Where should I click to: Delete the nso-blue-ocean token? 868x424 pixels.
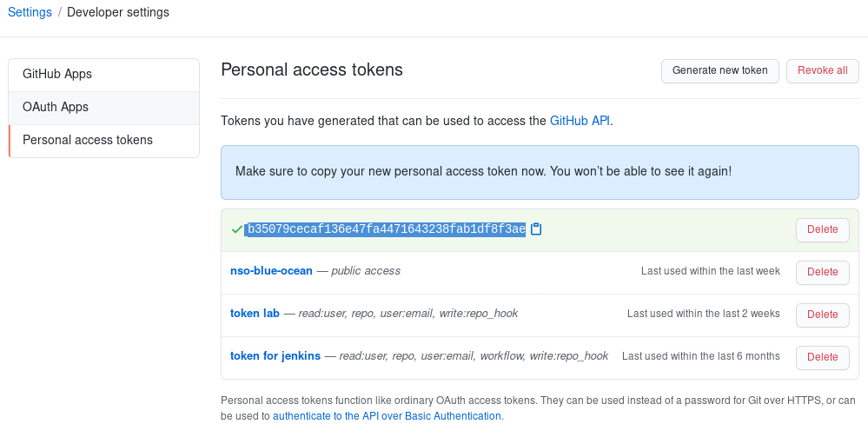pyautogui.click(x=822, y=272)
